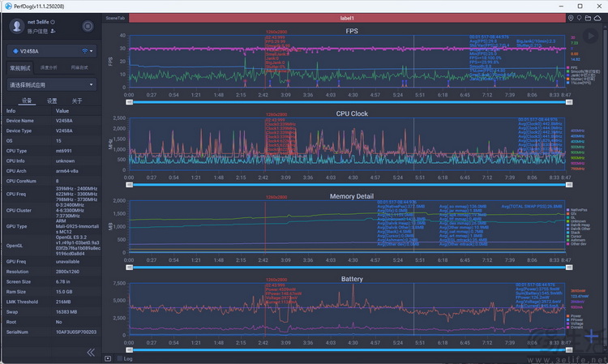Click the FPS chart right range slider handle

(x=569, y=102)
